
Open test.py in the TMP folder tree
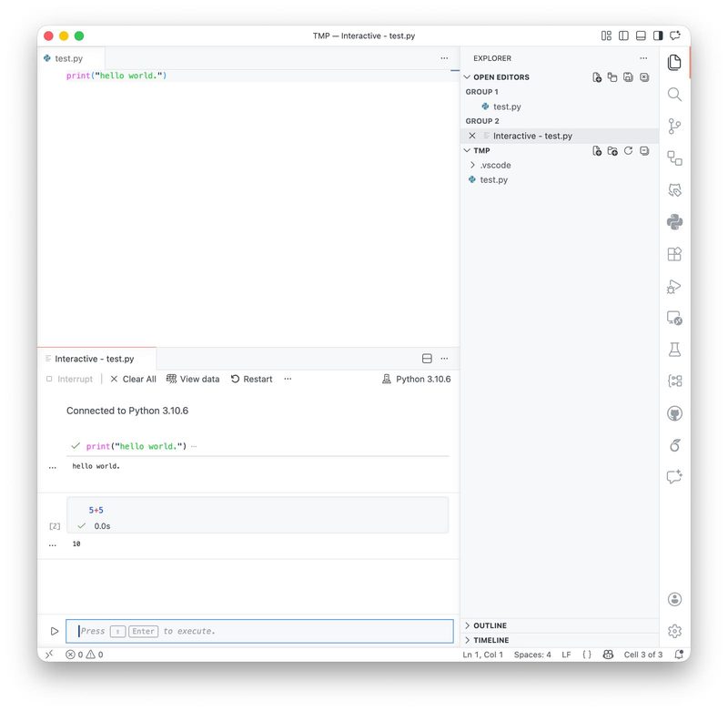560,179
